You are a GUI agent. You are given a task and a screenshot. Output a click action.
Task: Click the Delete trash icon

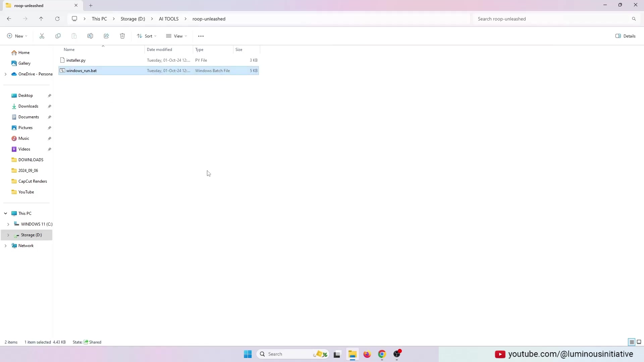pyautogui.click(x=122, y=36)
